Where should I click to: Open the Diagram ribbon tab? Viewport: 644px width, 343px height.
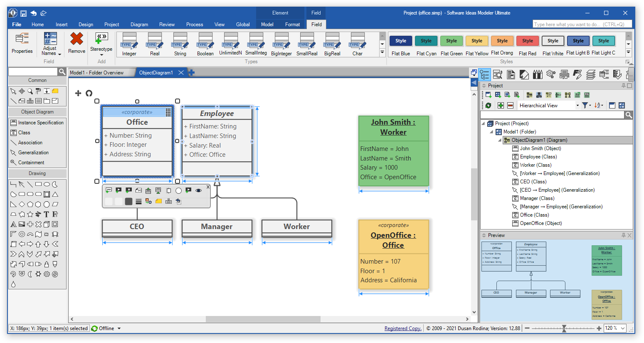(139, 25)
